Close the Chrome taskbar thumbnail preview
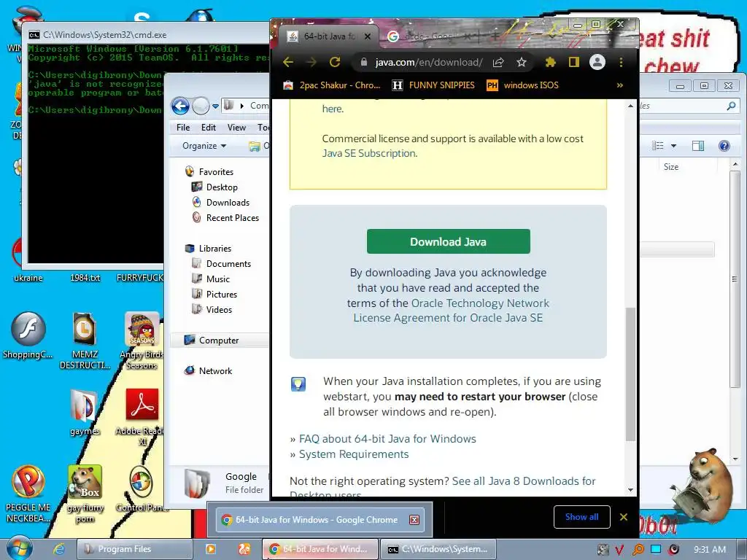This screenshot has height=560, width=747. coord(414,519)
